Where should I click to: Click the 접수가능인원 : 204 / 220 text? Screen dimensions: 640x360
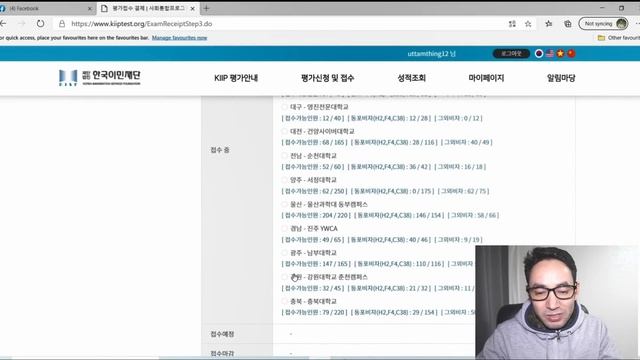[316, 216]
